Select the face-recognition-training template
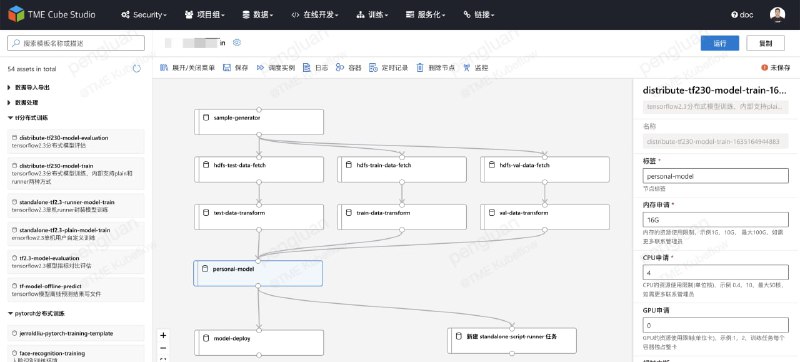The width and height of the screenshot is (800, 362). point(76,354)
